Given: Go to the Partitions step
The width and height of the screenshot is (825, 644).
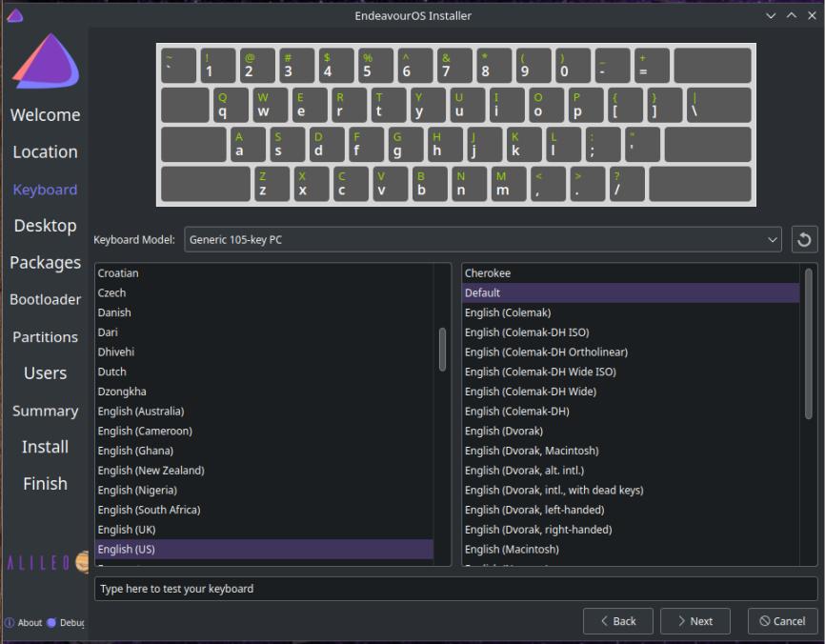Looking at the screenshot, I should 45,336.
